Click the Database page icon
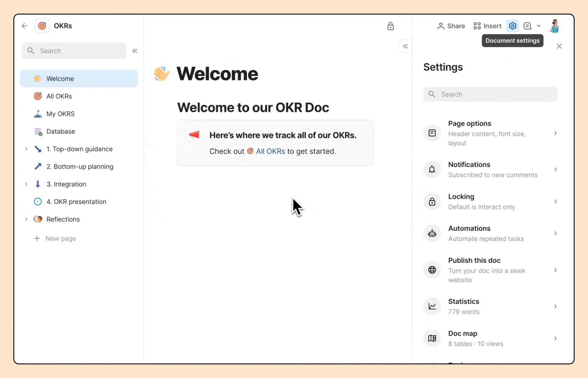This screenshot has height=378, width=588. (x=38, y=132)
